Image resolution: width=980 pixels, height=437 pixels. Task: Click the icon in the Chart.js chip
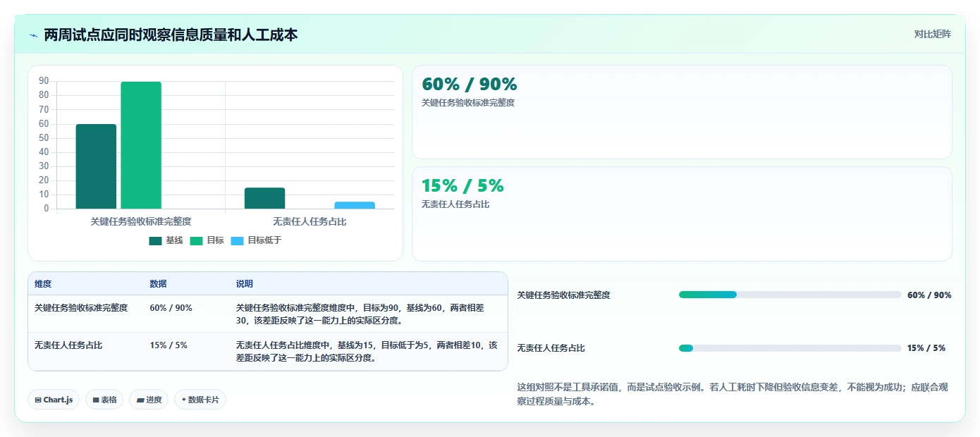tap(38, 400)
